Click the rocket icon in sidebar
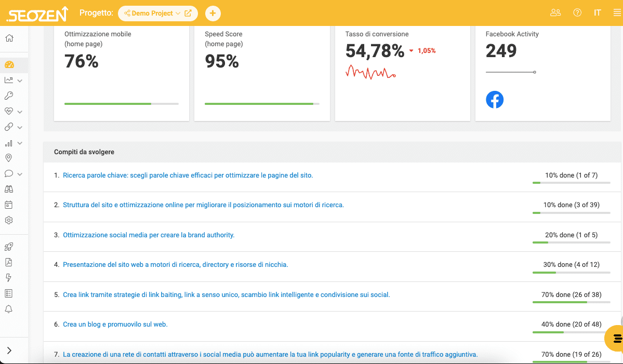623x364 pixels. [9, 247]
